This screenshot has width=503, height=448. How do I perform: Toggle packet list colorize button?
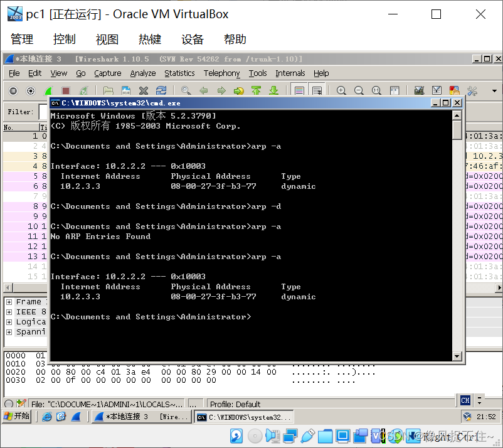(299, 91)
